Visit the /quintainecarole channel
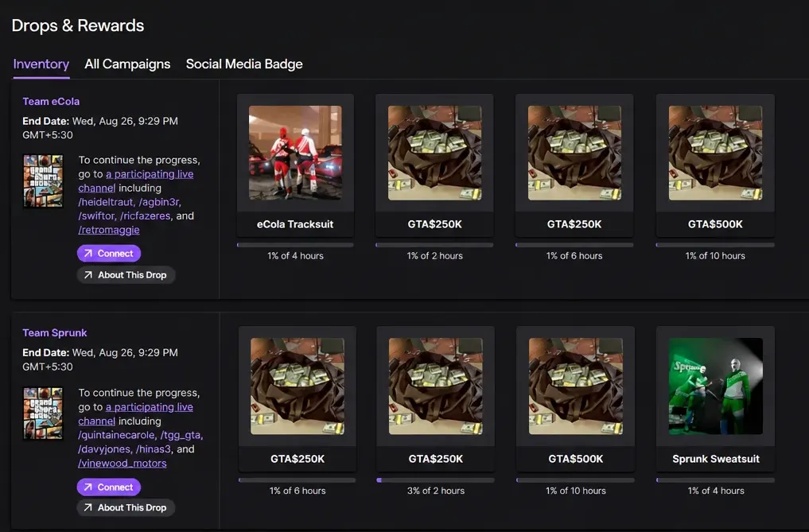The width and height of the screenshot is (809, 532). [x=116, y=435]
